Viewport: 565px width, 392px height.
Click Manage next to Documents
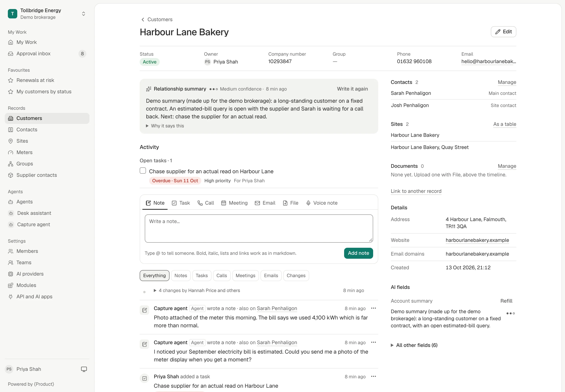coord(507,166)
